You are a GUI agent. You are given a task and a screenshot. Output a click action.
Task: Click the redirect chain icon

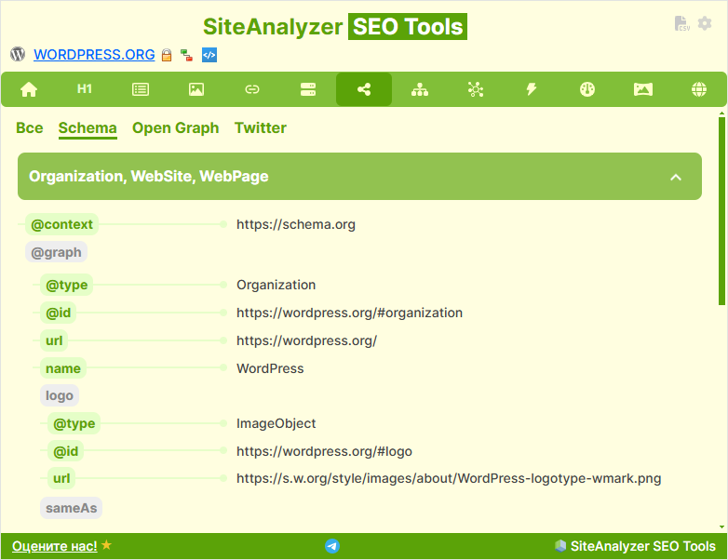[186, 55]
